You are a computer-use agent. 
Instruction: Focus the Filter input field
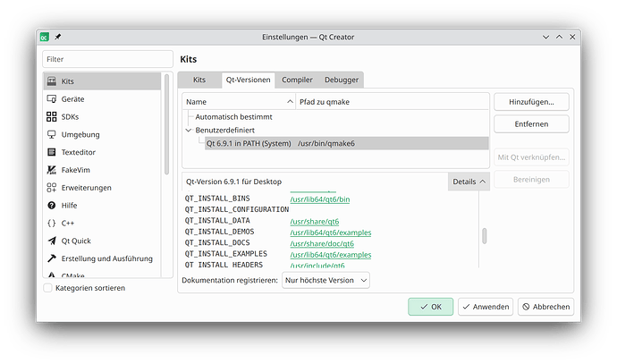(x=107, y=59)
